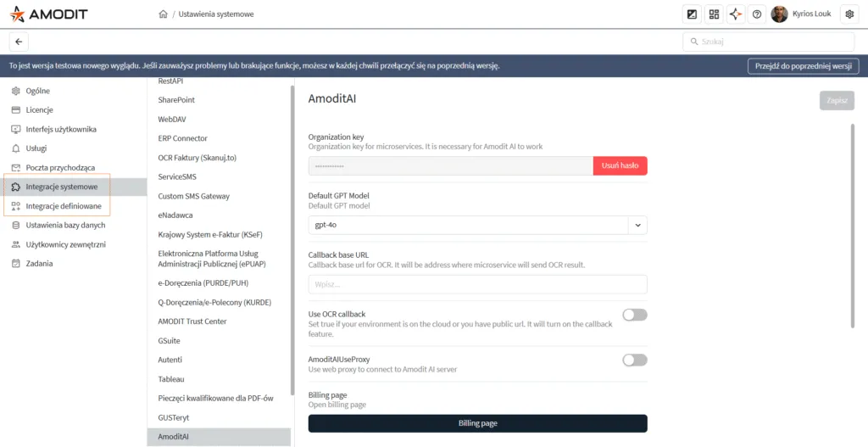Screen dimensions: 868x447
Task: Click the Usuń hasło button
Action: (x=620, y=165)
